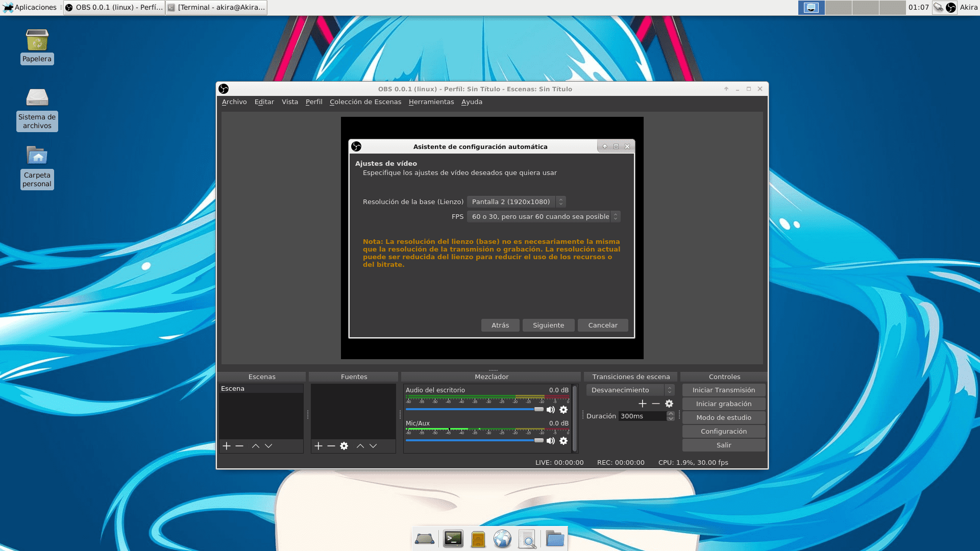980x551 pixels.
Task: Open the Mic/Aux settings gear
Action: 563,441
